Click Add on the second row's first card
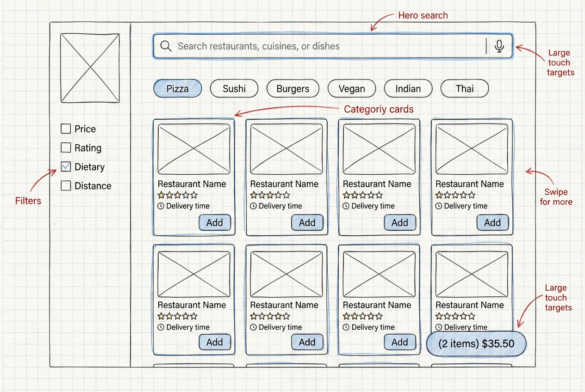The height and width of the screenshot is (392, 585). tap(215, 342)
